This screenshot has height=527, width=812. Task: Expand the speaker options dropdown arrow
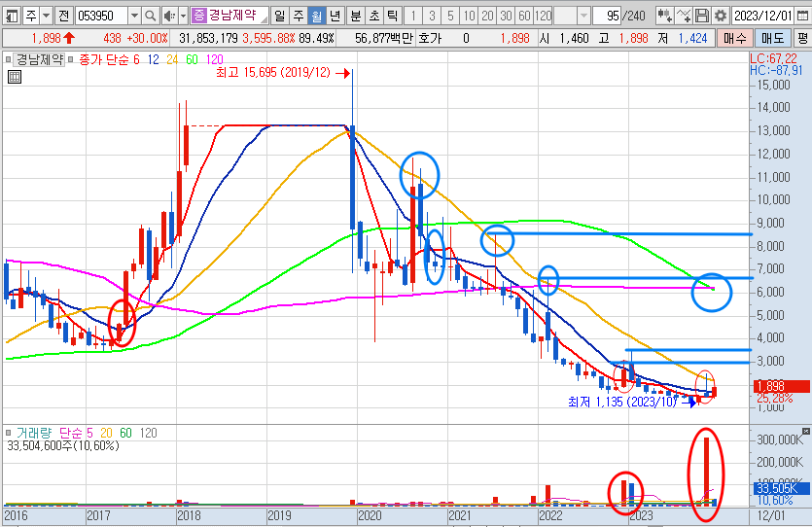click(x=183, y=17)
